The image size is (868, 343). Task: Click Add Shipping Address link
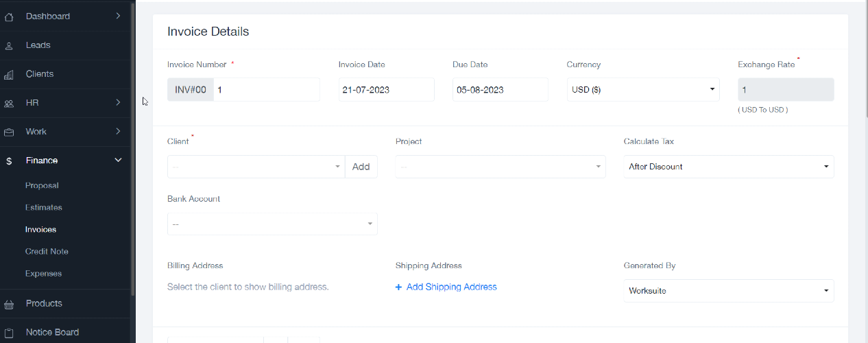tap(452, 287)
